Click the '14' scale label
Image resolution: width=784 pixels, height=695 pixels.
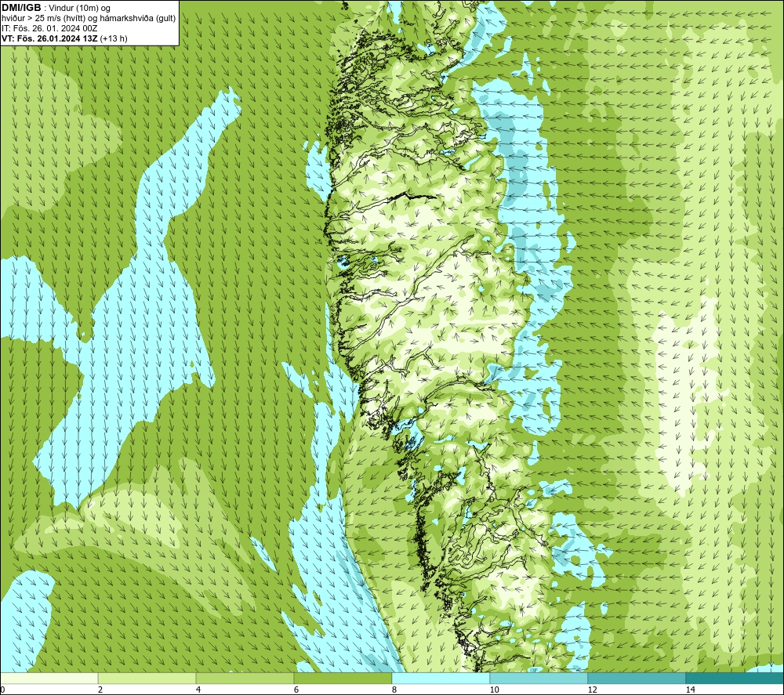click(x=690, y=690)
